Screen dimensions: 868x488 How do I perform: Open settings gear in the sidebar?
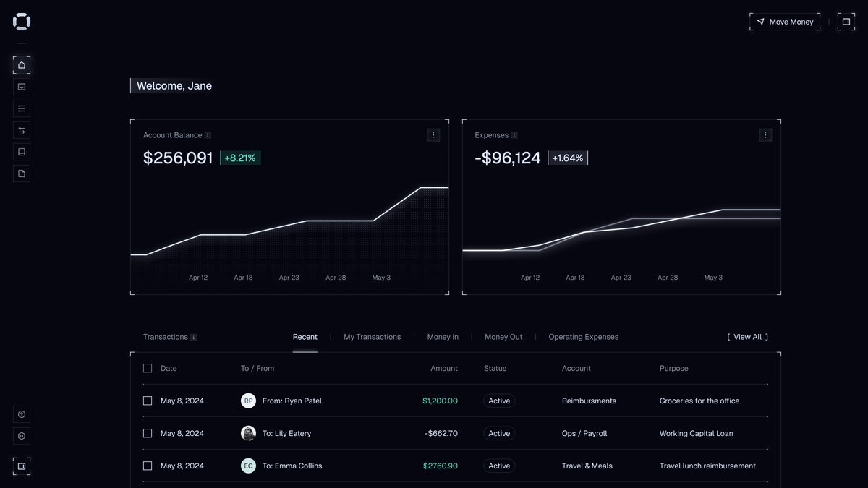[22, 436]
